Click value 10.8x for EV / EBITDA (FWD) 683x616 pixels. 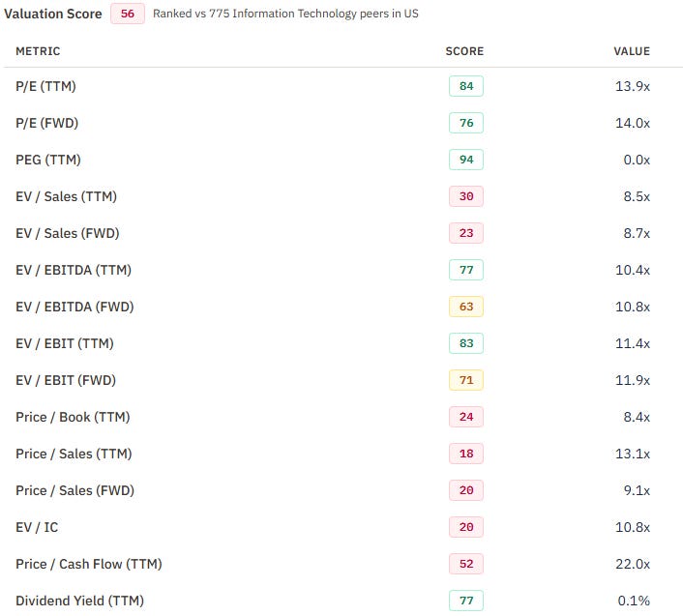click(633, 307)
